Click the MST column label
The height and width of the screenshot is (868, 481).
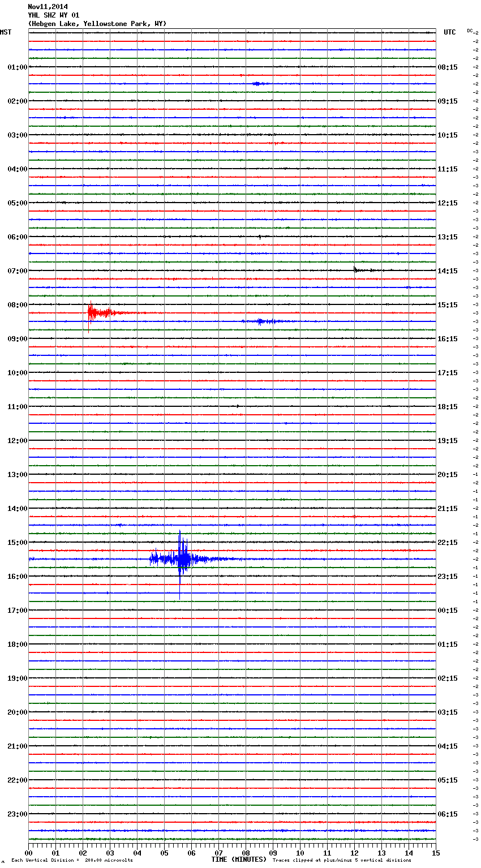click(6, 32)
